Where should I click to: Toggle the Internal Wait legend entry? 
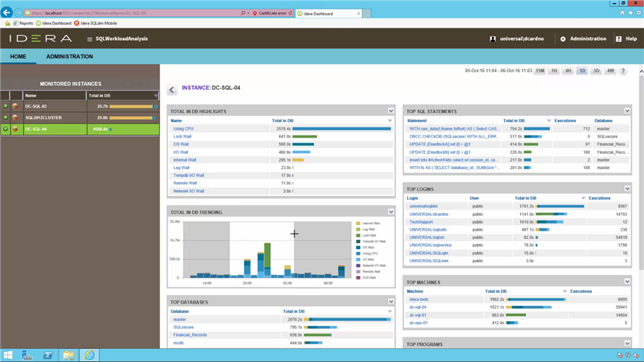coord(368,223)
